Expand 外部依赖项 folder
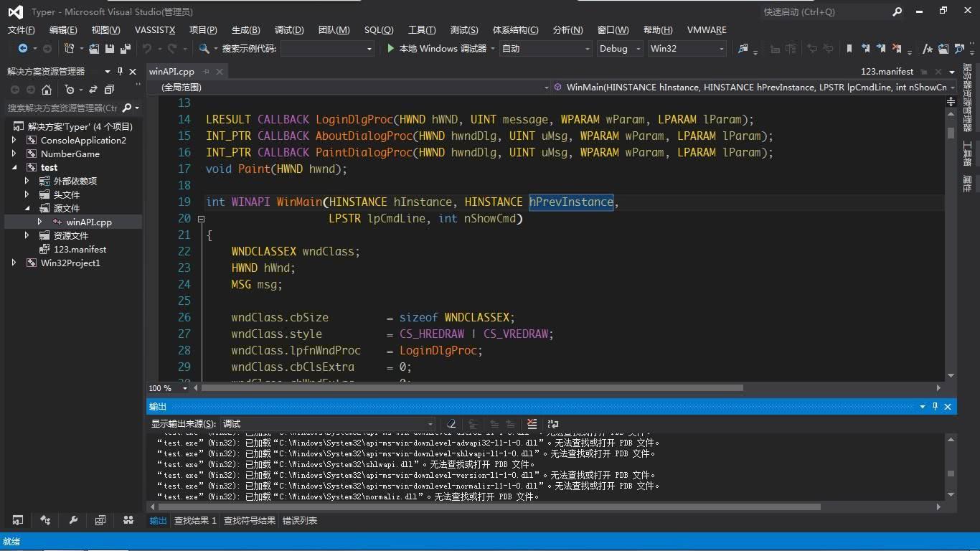 pos(27,181)
